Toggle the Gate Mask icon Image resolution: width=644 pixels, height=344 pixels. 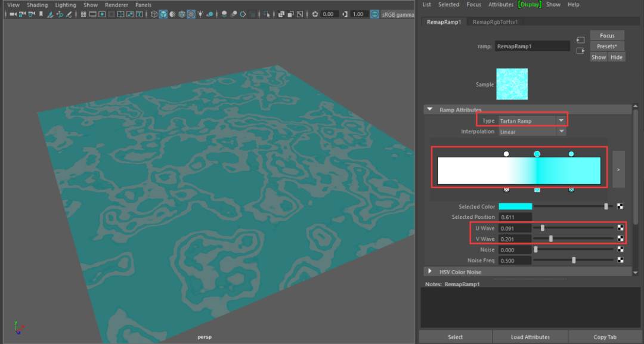point(112,14)
